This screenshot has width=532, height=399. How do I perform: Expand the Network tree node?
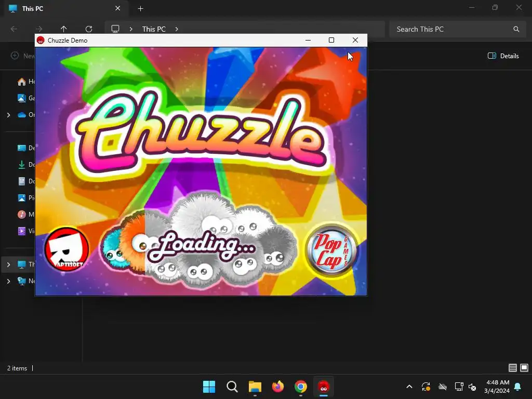click(8, 281)
